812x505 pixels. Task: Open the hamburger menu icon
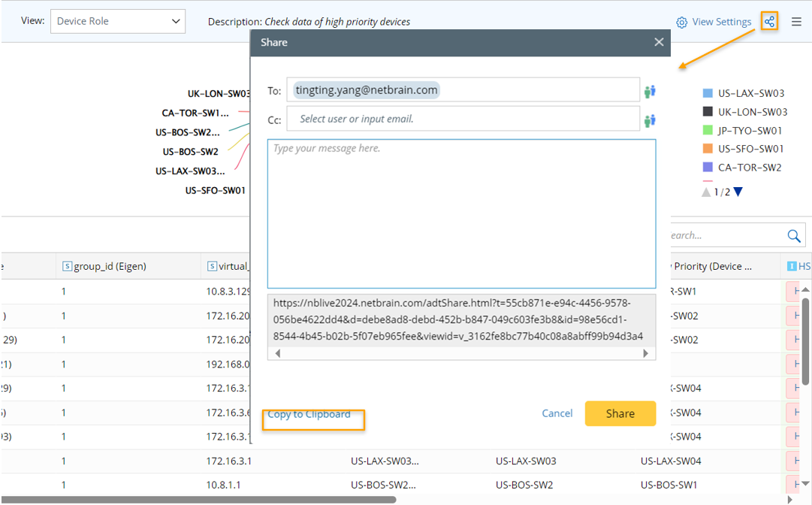point(796,22)
